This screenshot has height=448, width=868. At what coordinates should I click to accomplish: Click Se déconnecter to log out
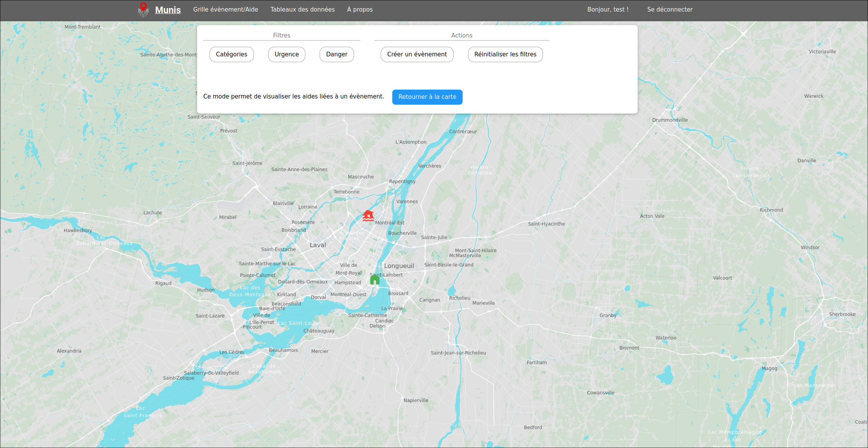click(x=669, y=9)
